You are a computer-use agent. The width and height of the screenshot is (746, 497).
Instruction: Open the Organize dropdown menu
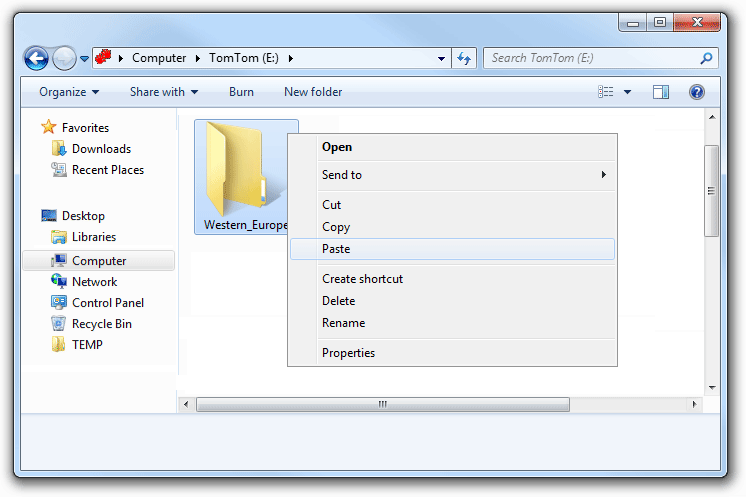click(69, 92)
